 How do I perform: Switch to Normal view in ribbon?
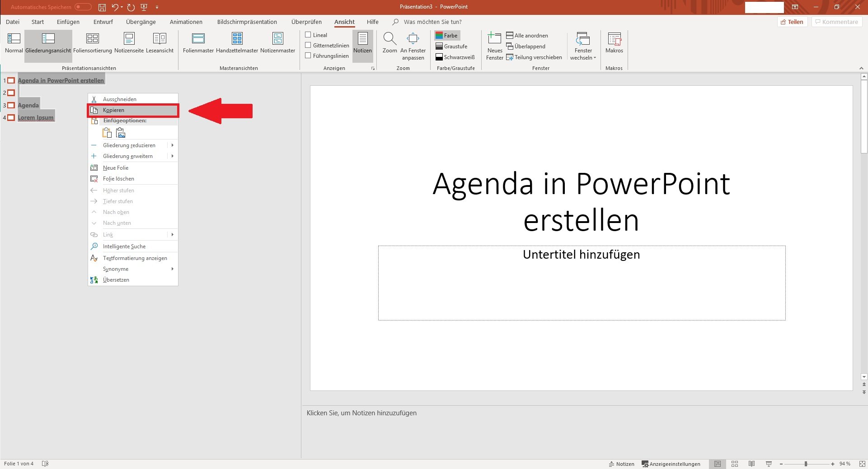(14, 43)
